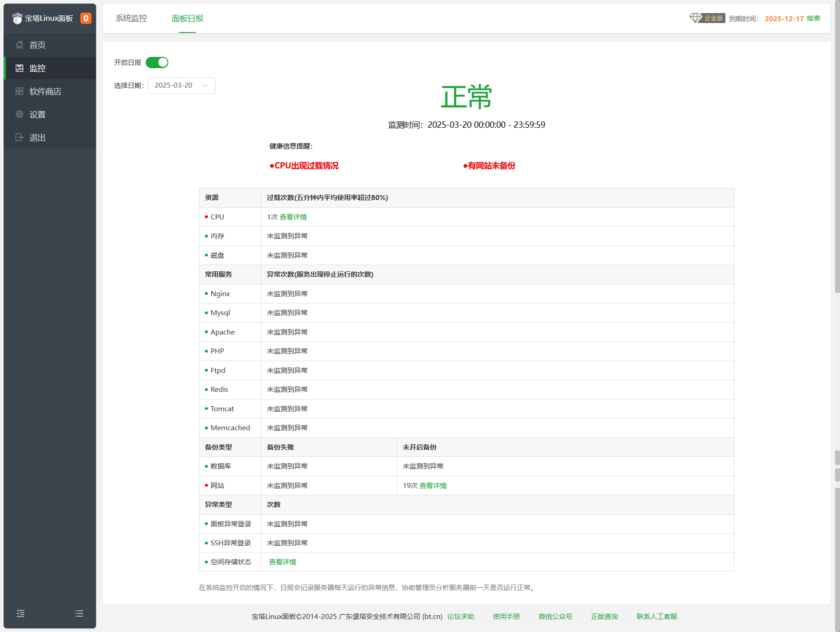View CPU overload details link
Screen dimensions: 840x632
click(293, 217)
